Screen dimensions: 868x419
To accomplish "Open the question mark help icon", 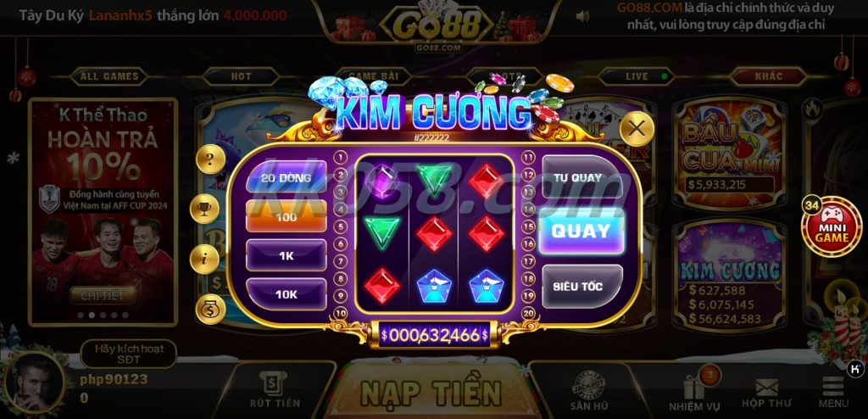I will point(210,159).
